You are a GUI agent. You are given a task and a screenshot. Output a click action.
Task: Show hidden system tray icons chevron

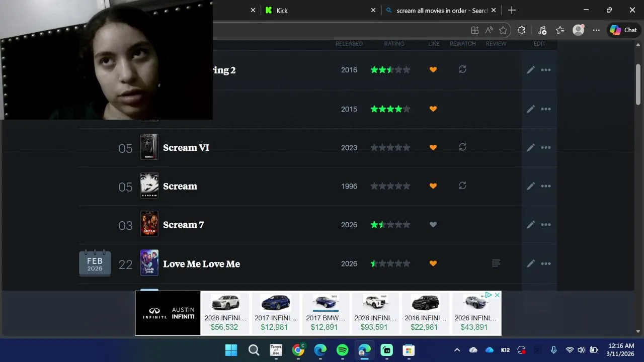tap(457, 350)
